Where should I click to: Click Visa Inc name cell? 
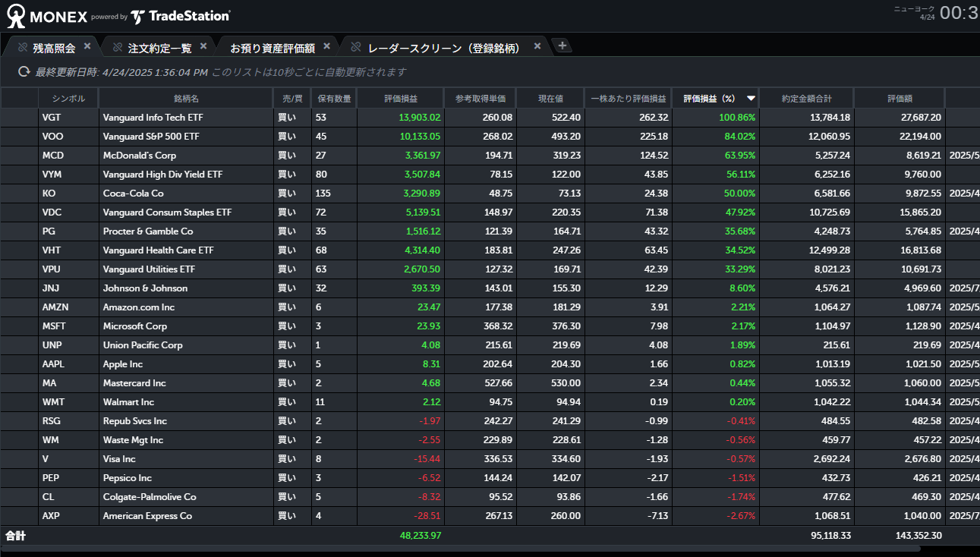click(x=186, y=459)
